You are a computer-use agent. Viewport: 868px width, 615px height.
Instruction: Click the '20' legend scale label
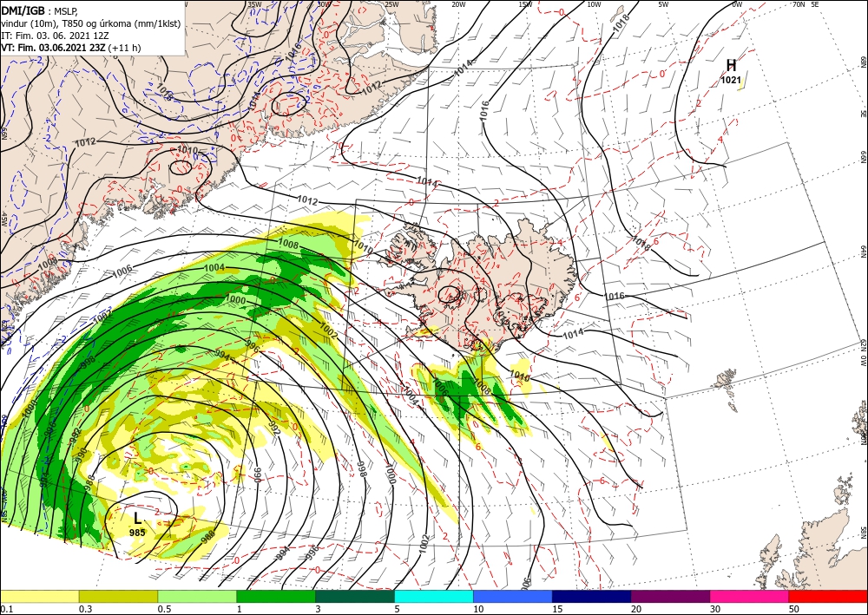(x=636, y=609)
